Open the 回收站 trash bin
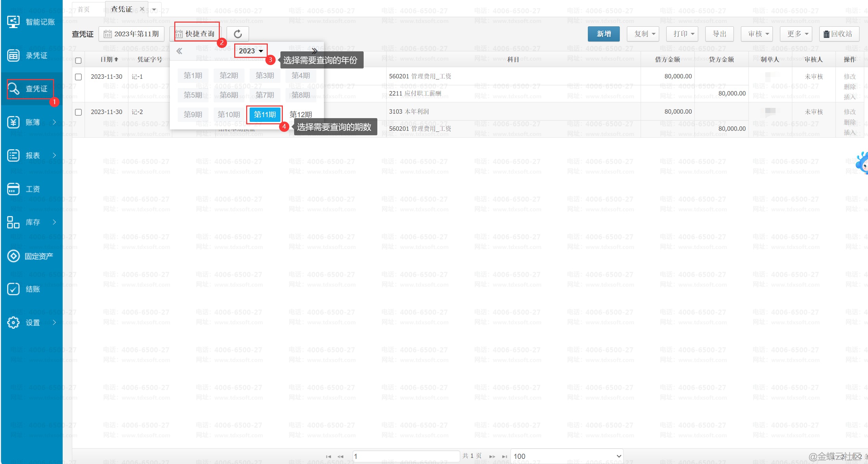868x464 pixels. (839, 34)
